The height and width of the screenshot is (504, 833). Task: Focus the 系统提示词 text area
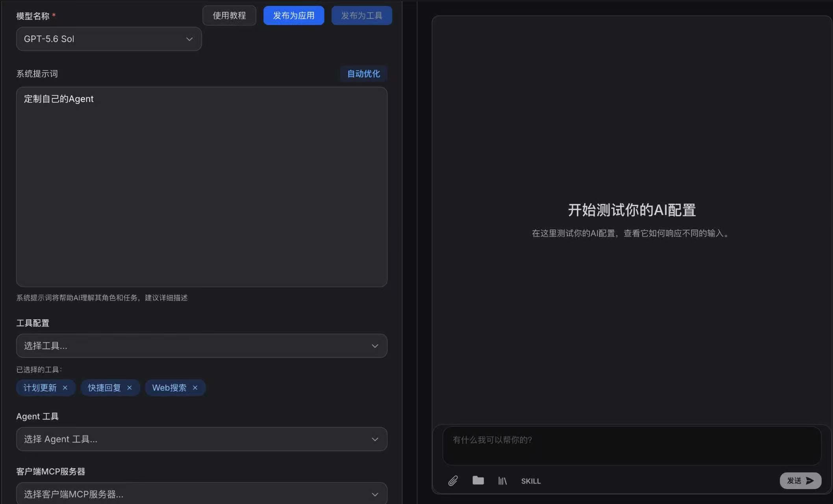pos(202,187)
